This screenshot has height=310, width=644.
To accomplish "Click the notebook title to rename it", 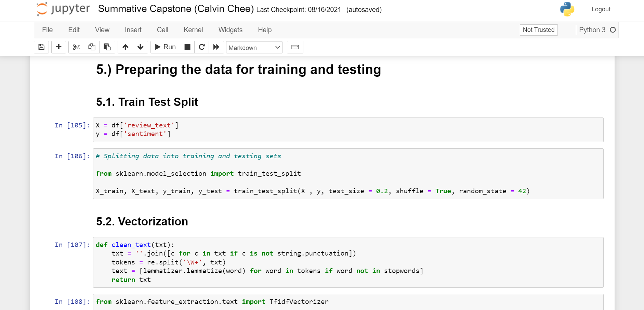I will [176, 9].
